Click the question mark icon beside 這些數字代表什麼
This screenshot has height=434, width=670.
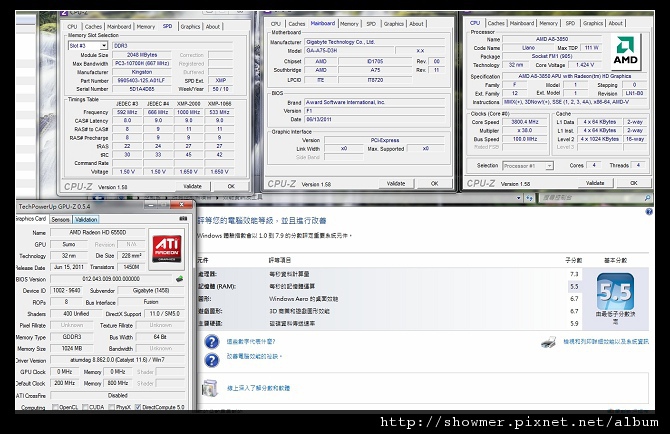(212, 342)
